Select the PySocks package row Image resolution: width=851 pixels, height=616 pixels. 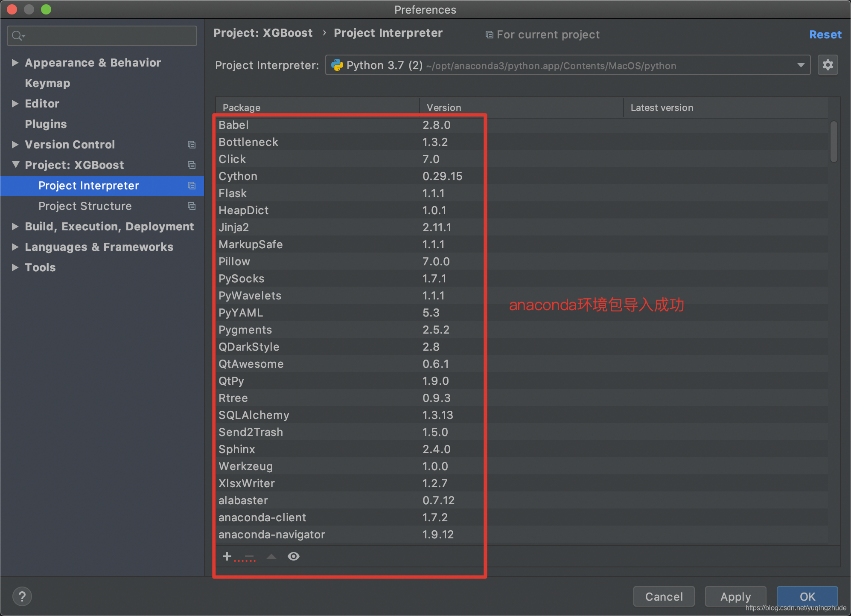coord(522,279)
